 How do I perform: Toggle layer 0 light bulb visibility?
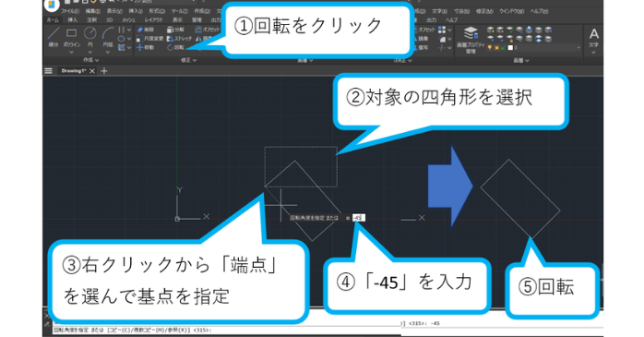(x=490, y=48)
